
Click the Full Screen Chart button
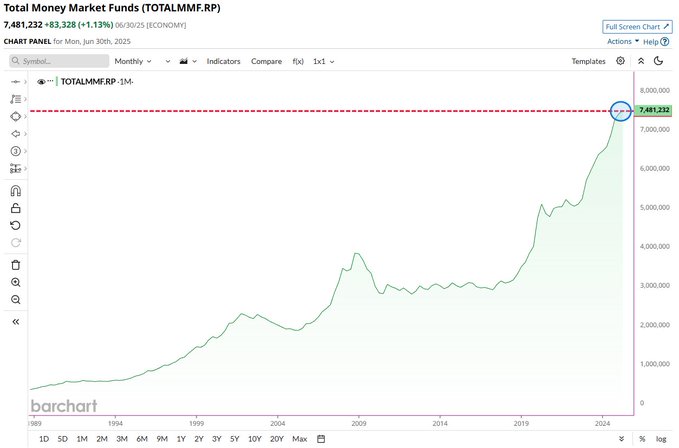(637, 27)
